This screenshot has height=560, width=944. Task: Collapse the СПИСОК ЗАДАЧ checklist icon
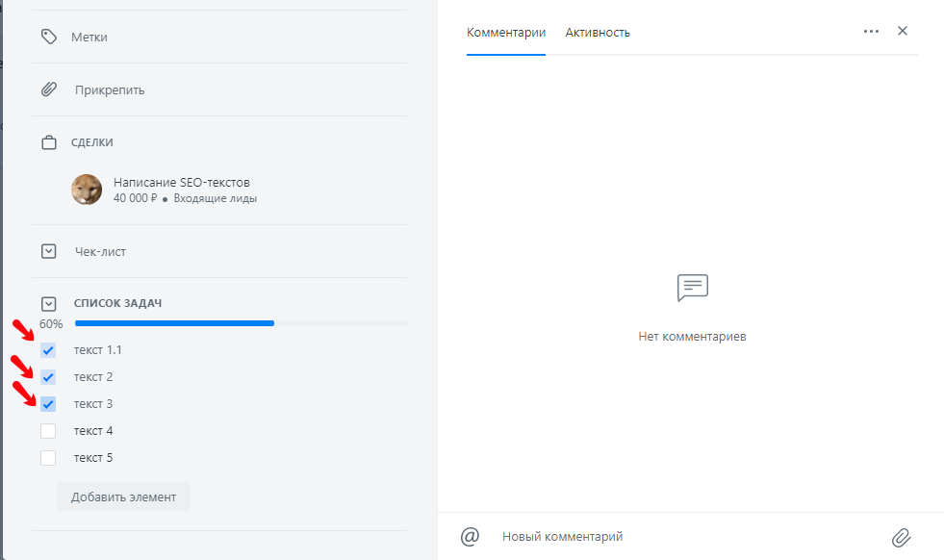tap(49, 303)
